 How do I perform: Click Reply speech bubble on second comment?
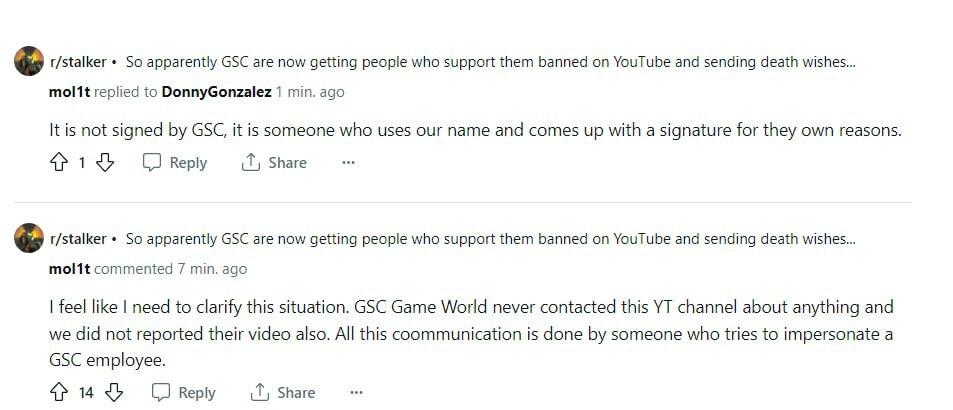[x=161, y=393]
